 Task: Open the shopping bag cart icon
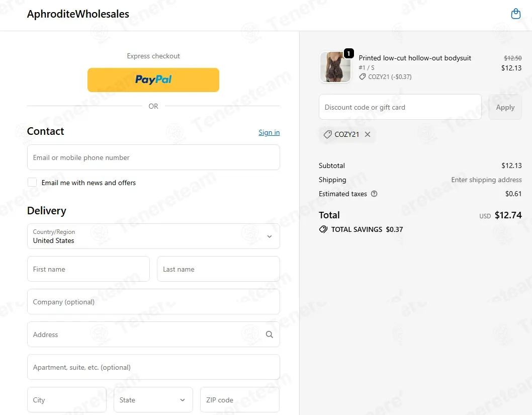click(x=516, y=14)
